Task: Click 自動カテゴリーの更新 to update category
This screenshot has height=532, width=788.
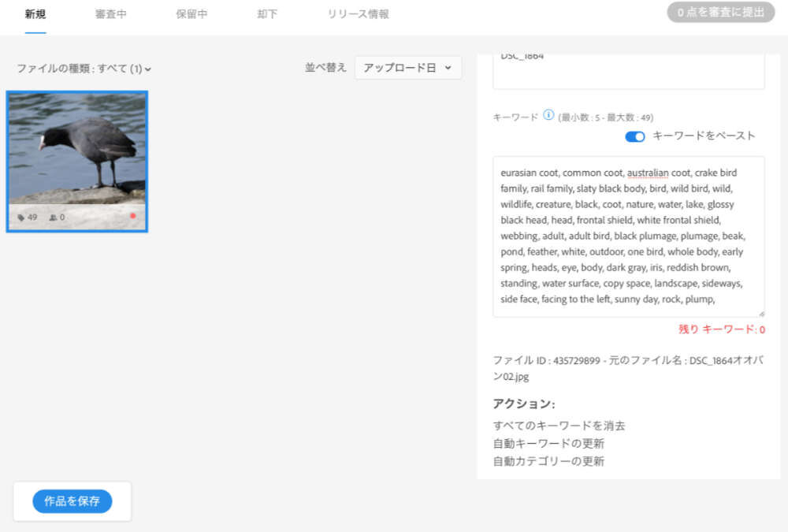Action: pos(549,461)
